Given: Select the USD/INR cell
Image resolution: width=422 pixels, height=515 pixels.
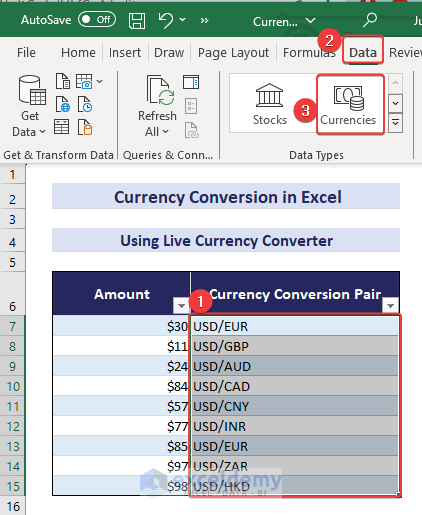Looking at the screenshot, I should (295, 426).
